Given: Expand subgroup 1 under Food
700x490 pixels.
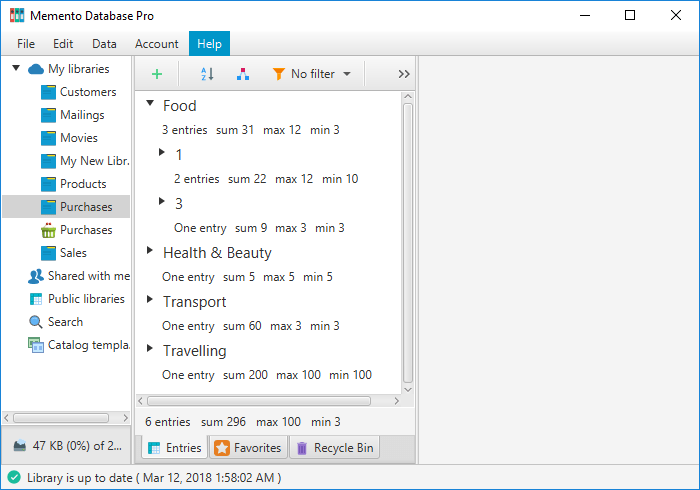Looking at the screenshot, I should tap(162, 152).
